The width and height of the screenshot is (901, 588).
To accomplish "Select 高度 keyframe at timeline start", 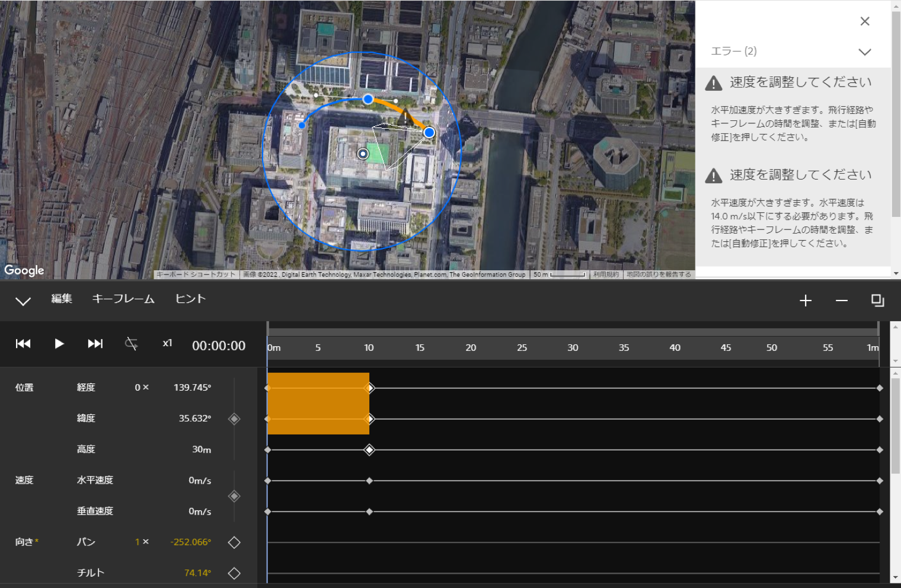I will 267,450.
